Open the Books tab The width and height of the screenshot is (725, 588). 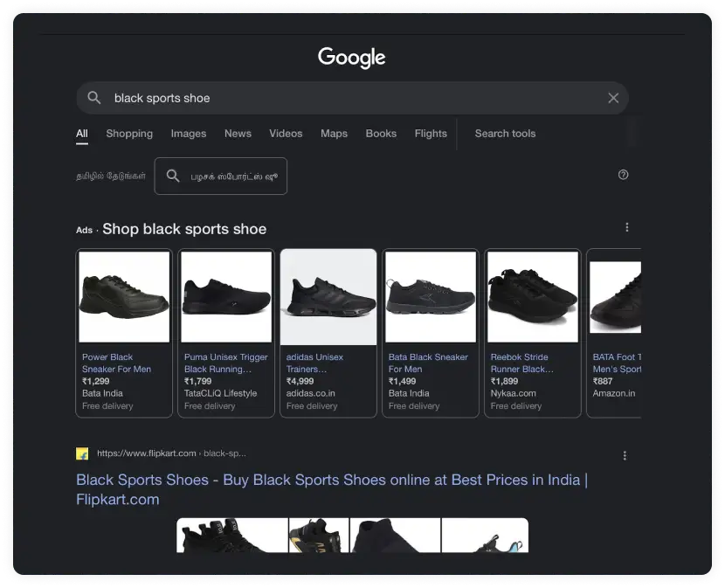tap(381, 134)
